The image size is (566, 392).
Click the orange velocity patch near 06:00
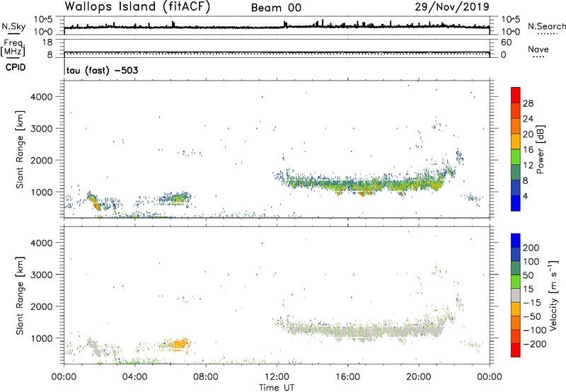[178, 344]
